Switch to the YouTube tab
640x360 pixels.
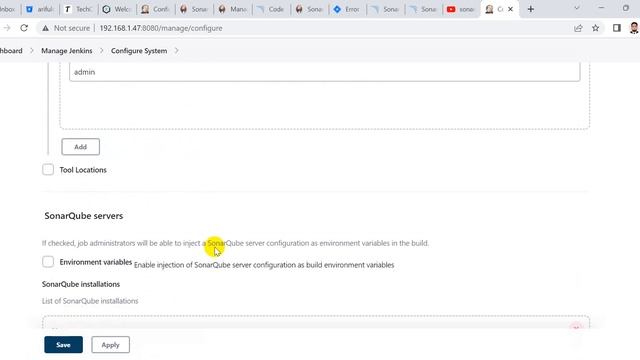(x=460, y=9)
